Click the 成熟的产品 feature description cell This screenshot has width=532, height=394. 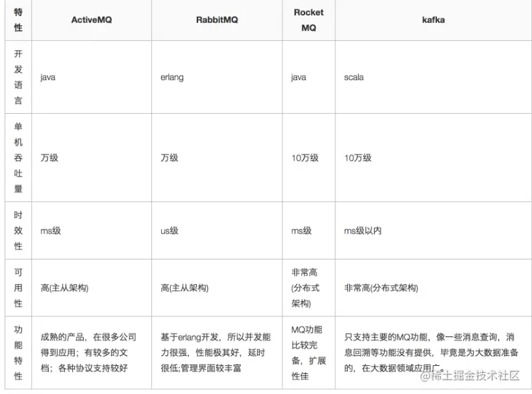(92, 353)
